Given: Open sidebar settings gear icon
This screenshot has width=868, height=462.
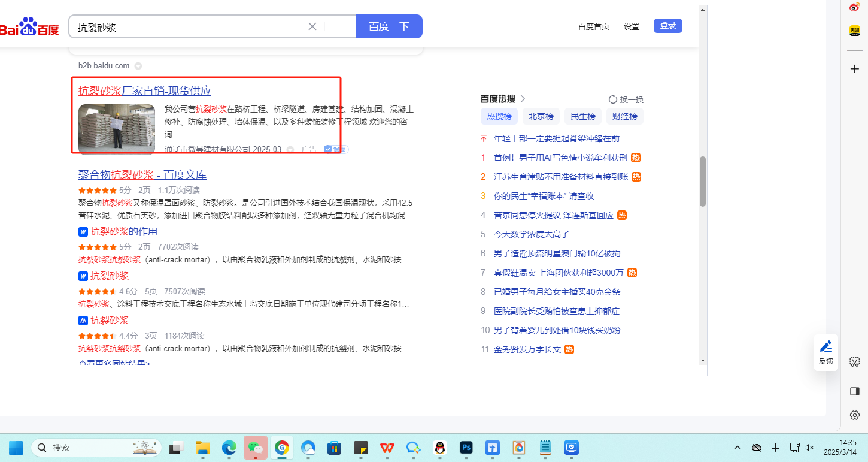Looking at the screenshot, I should click(x=855, y=415).
